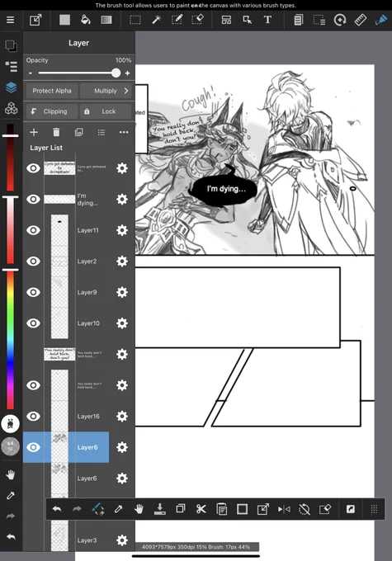Click the duplicate layer icon
Screen dimensions: 392x561
click(x=78, y=132)
